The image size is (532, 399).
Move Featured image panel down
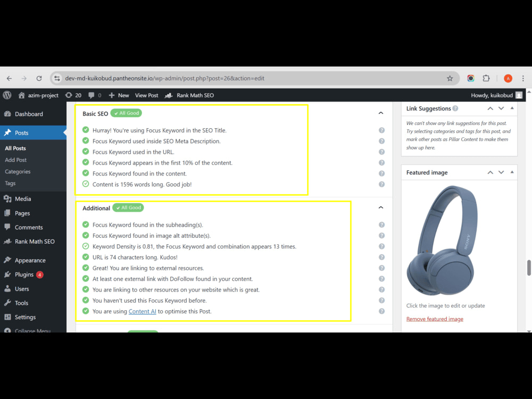coord(501,172)
